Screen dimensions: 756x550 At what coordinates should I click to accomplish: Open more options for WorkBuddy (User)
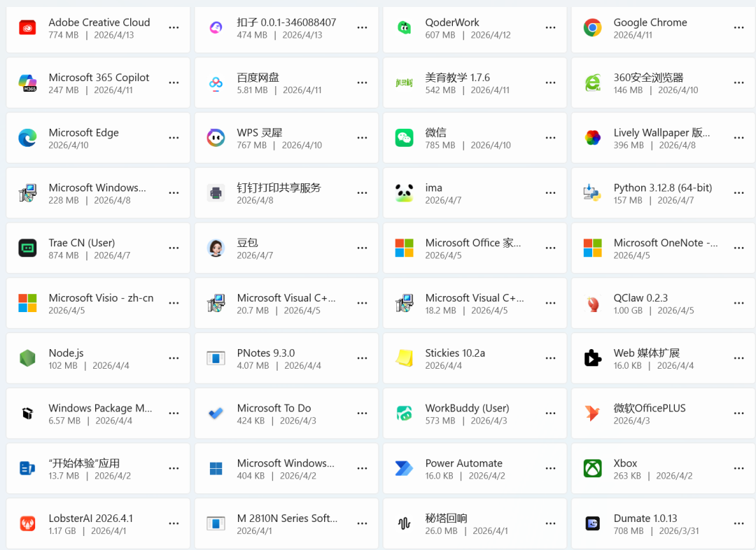coord(550,414)
